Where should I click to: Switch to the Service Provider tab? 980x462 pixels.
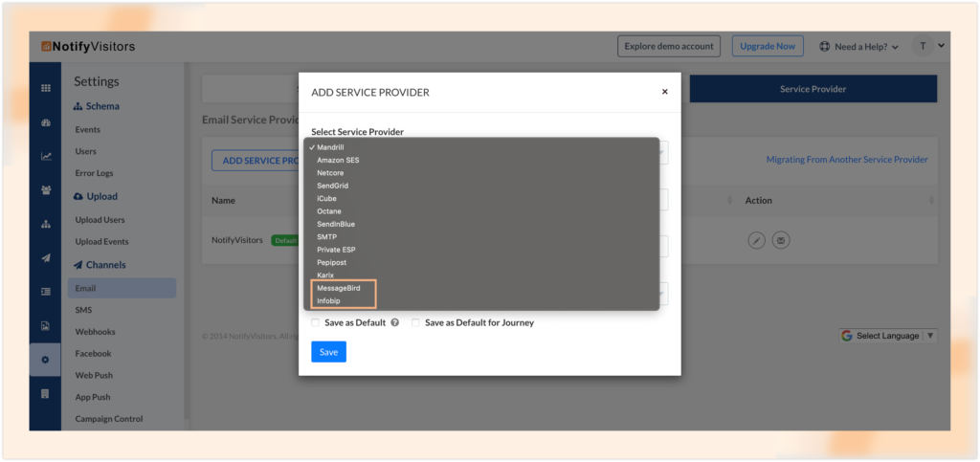[x=813, y=89]
